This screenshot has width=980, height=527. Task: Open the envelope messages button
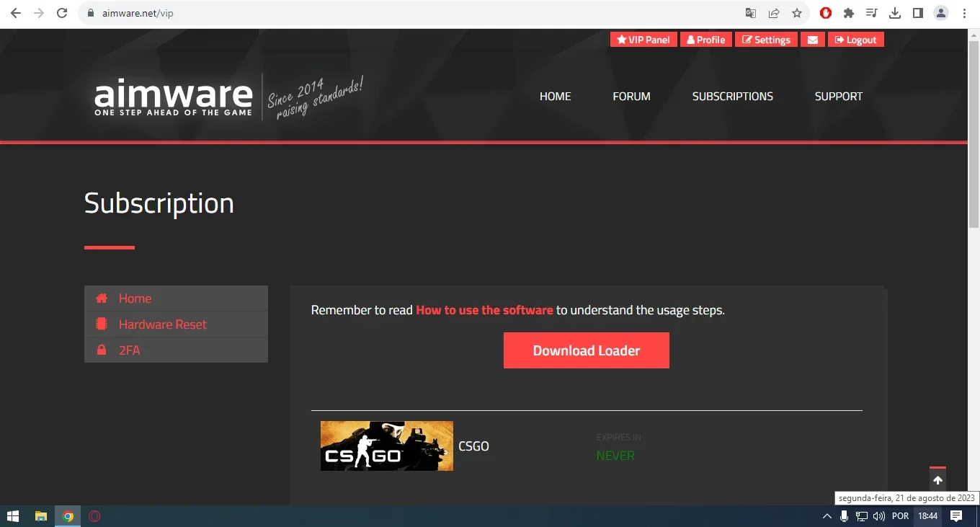pyautogui.click(x=812, y=40)
